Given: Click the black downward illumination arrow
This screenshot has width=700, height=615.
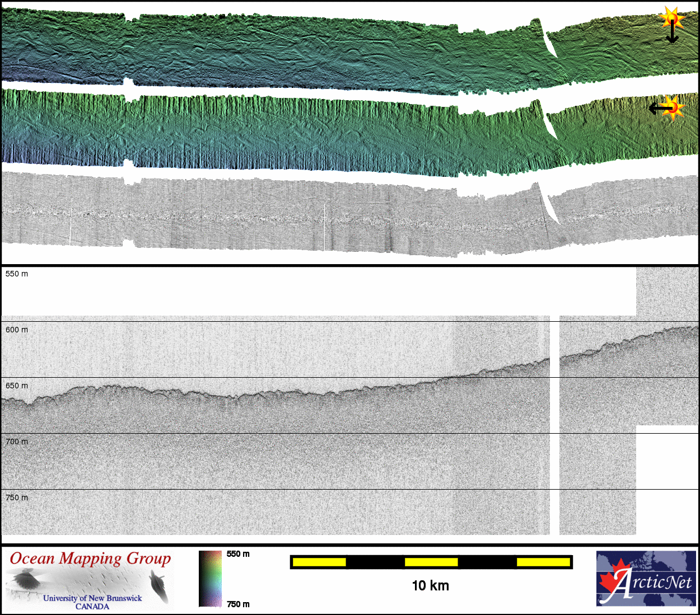Looking at the screenshot, I should tap(672, 35).
